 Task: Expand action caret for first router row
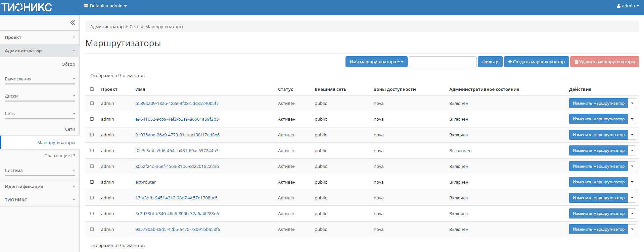tap(632, 103)
